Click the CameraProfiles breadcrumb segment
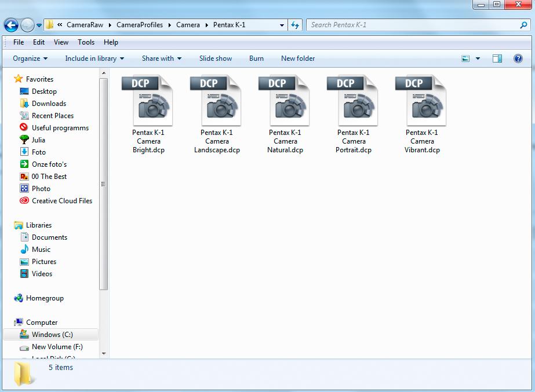Image resolution: width=535 pixels, height=392 pixels. [140, 25]
